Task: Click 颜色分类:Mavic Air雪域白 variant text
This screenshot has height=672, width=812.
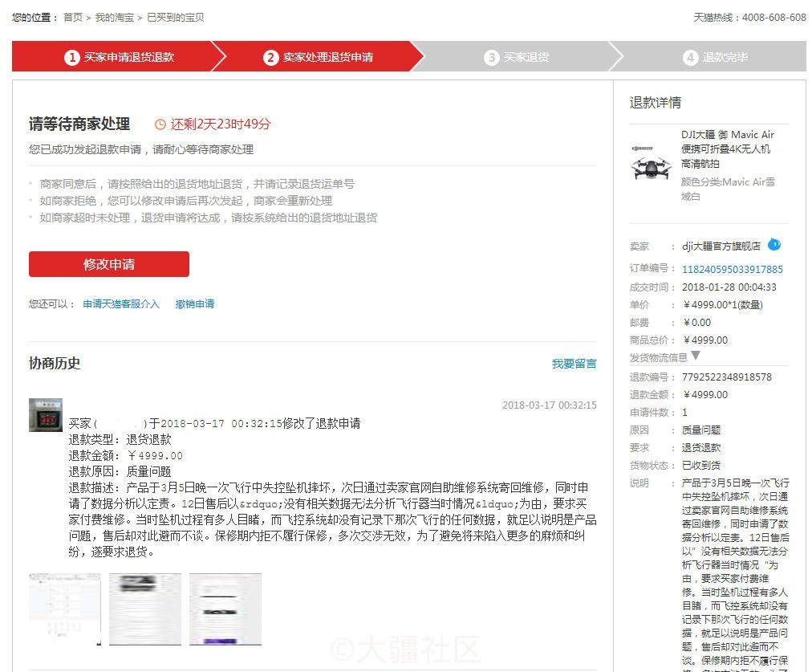Action: click(728, 189)
